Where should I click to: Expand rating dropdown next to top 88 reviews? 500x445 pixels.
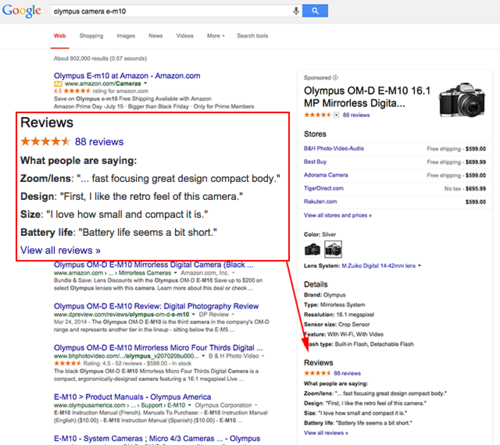336,115
